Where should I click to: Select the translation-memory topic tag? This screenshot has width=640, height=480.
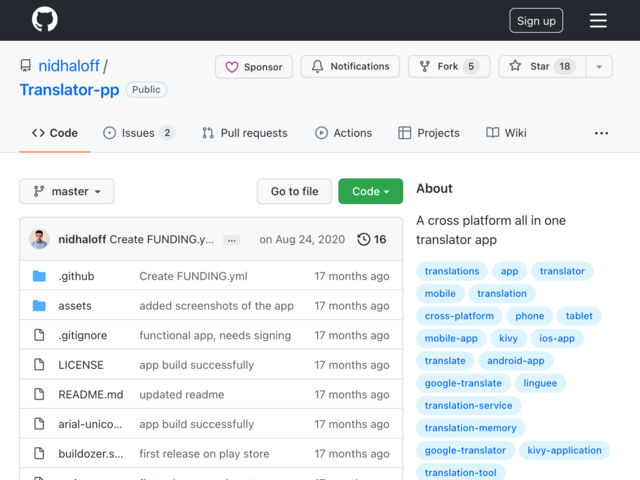(470, 428)
